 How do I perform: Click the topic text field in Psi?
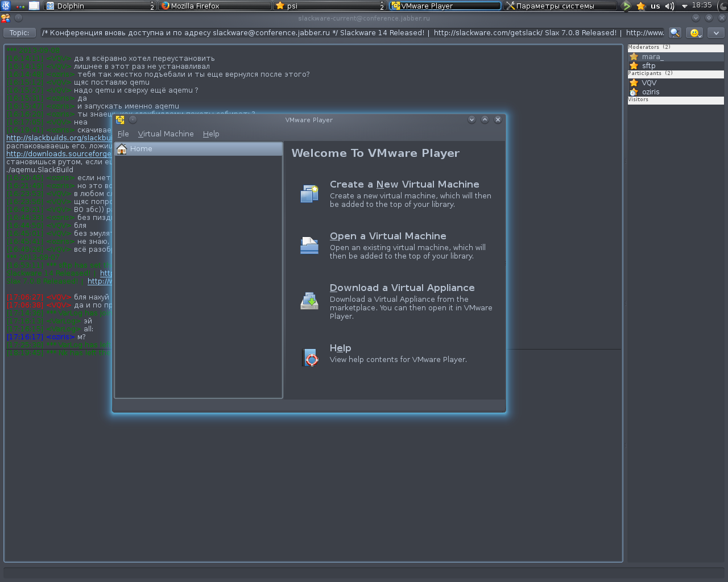pos(352,33)
